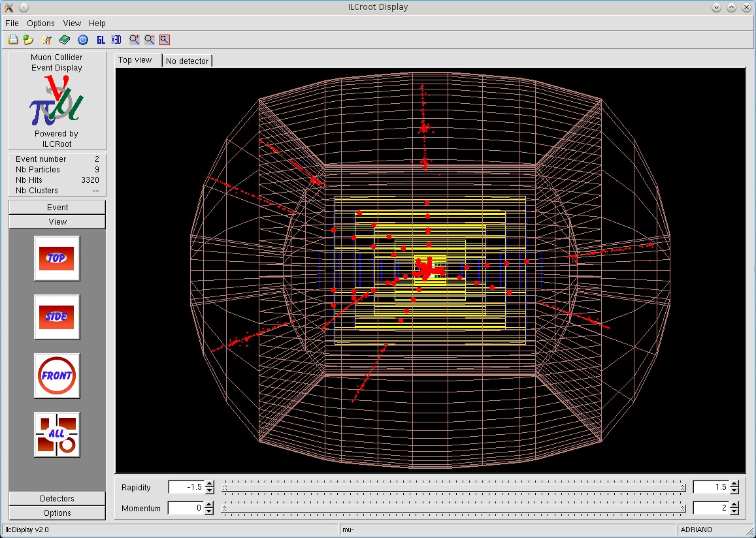Click the zoom out magnifier icon

(150, 40)
